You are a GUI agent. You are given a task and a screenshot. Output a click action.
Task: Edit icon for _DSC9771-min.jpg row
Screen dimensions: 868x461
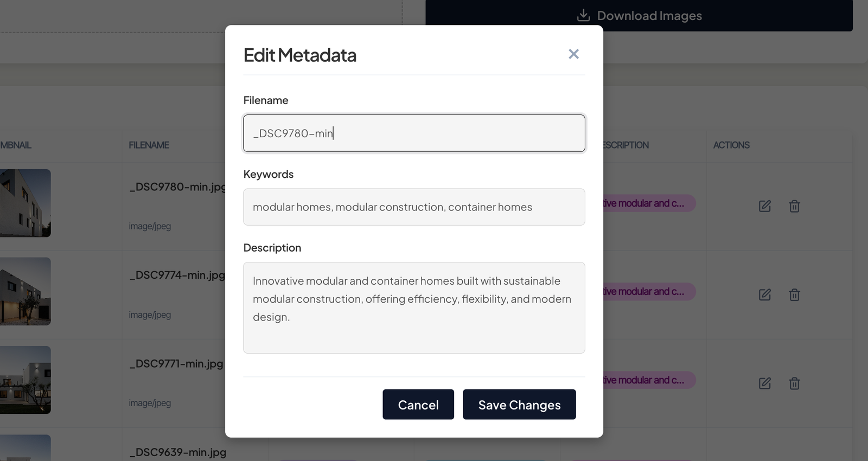[x=764, y=383]
